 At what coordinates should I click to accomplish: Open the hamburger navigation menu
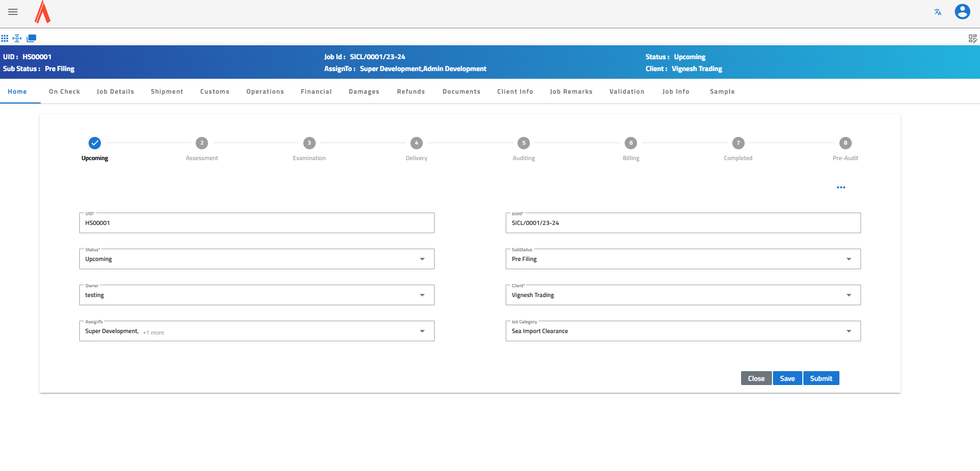(x=13, y=12)
